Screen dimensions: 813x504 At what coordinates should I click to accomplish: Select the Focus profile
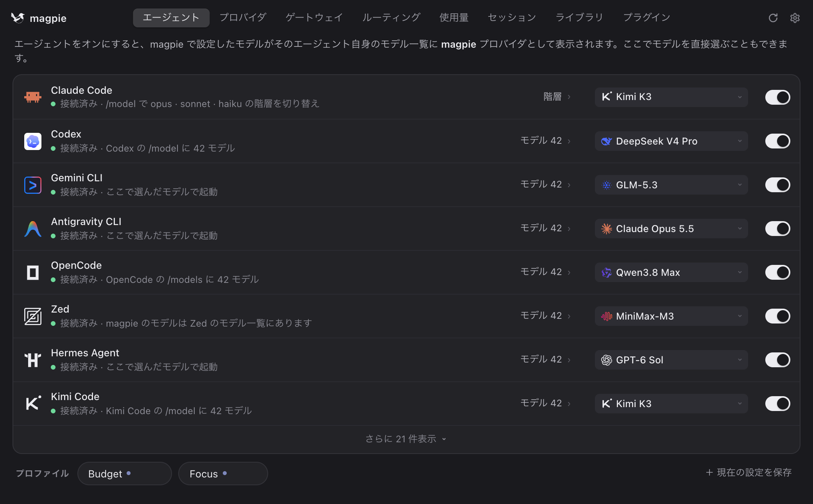click(223, 474)
